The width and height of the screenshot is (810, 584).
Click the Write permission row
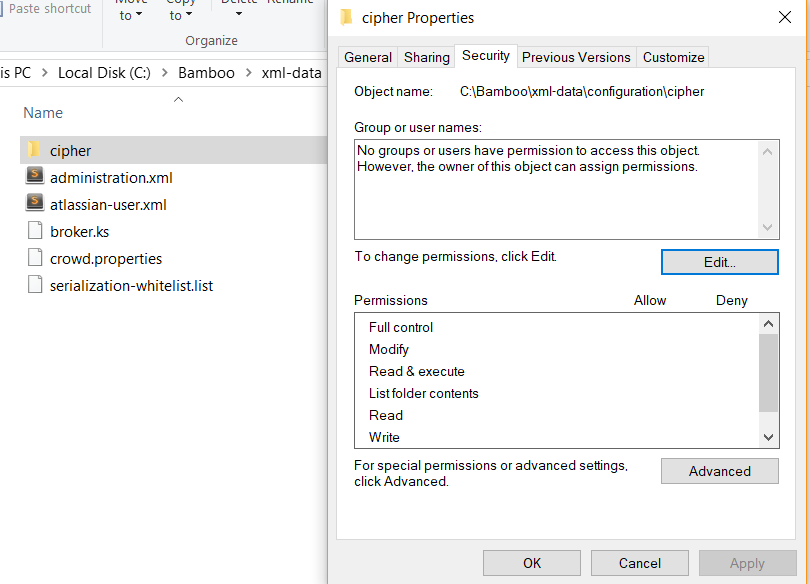coord(557,437)
